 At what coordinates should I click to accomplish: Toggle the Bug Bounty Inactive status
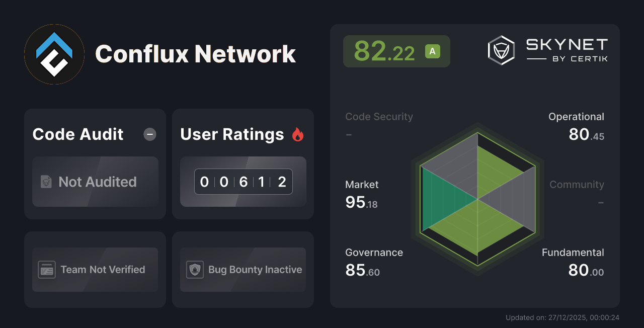coord(243,270)
